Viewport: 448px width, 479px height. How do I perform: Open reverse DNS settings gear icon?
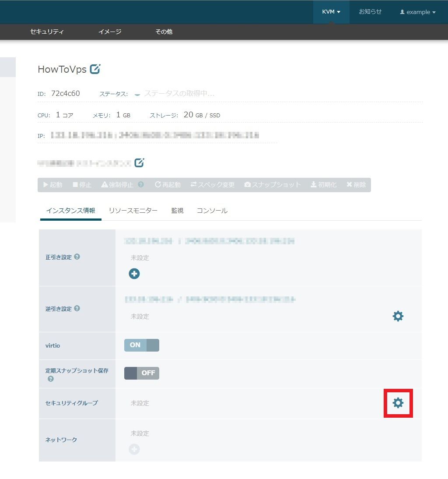[x=398, y=316]
